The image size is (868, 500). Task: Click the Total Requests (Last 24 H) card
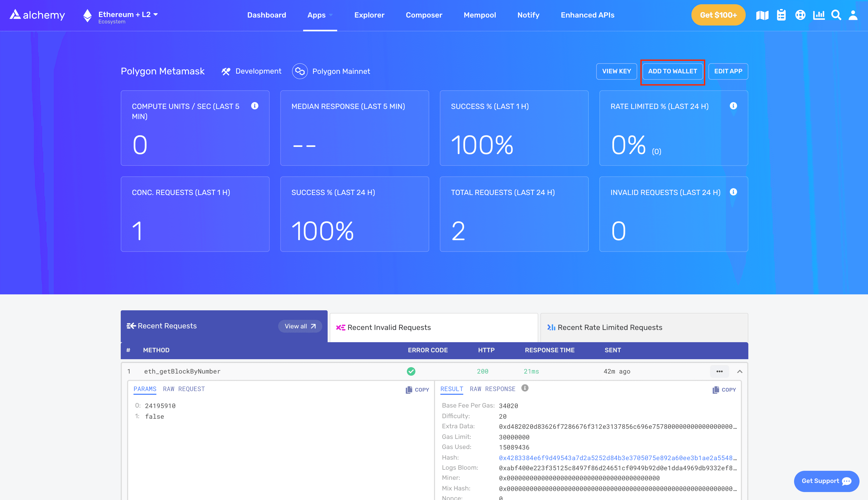(514, 214)
